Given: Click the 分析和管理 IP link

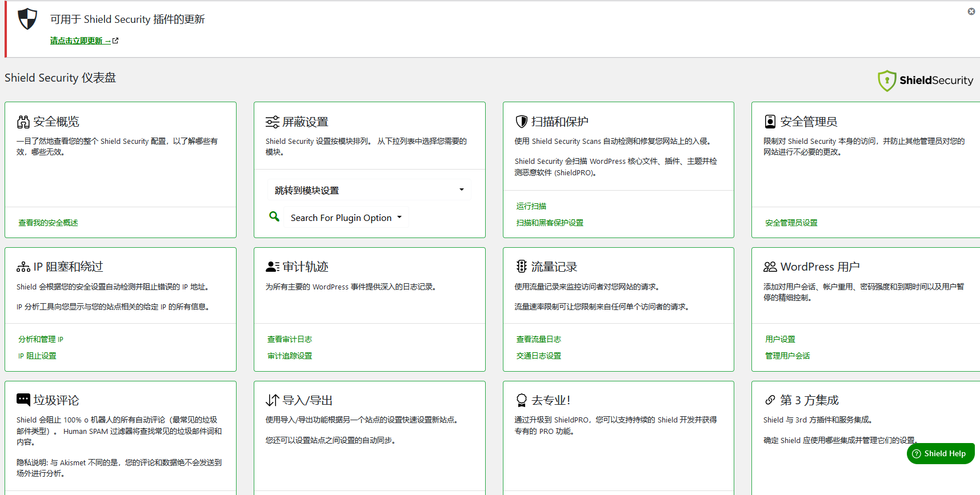Looking at the screenshot, I should pos(41,339).
